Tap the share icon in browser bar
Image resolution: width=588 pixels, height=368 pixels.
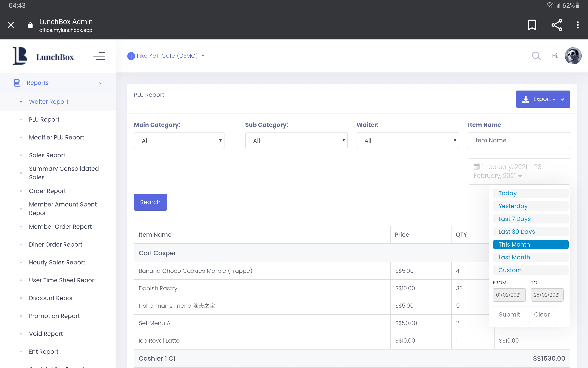point(557,25)
